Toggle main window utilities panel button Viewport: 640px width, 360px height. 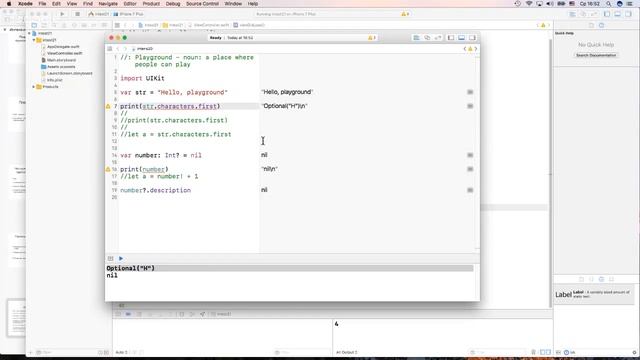coord(628,14)
